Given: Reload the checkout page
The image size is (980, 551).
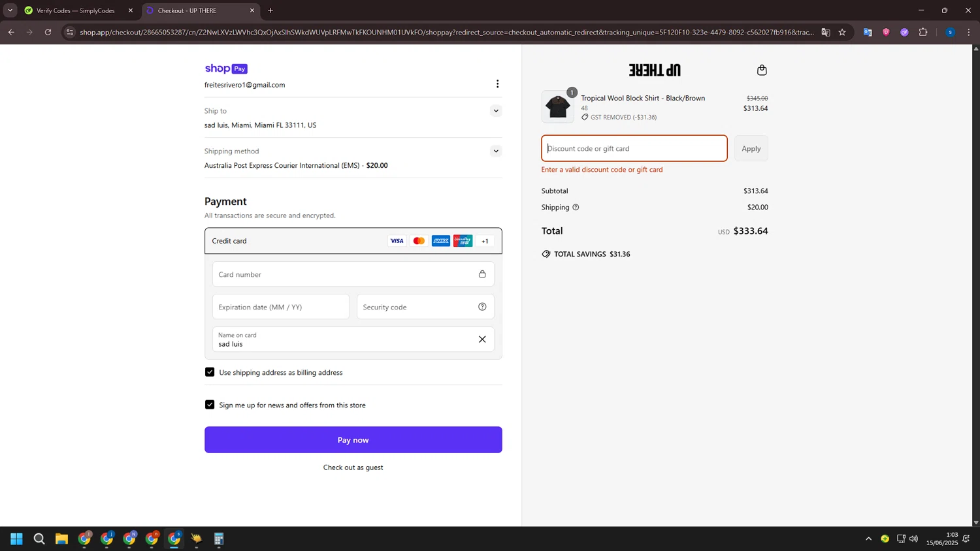Looking at the screenshot, I should tap(48, 32).
